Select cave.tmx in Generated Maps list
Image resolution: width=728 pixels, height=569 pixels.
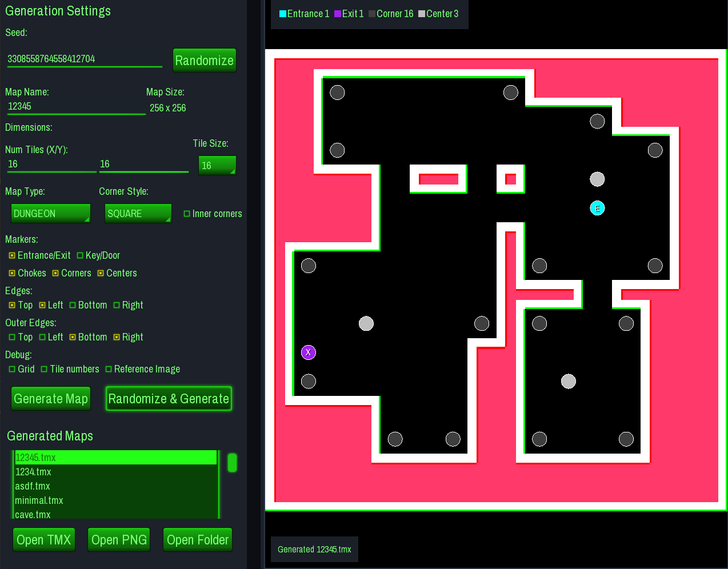click(x=116, y=514)
